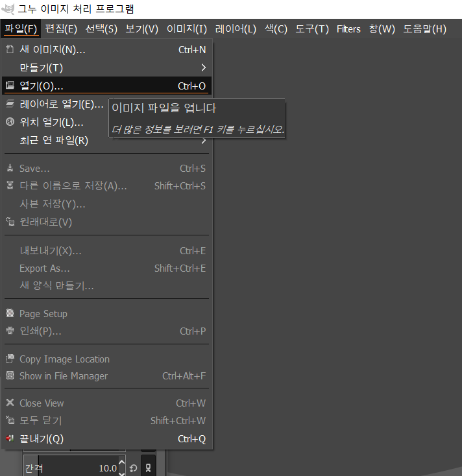Select 열기(O)... menu entry
The image size is (462, 476).
coord(106,86)
